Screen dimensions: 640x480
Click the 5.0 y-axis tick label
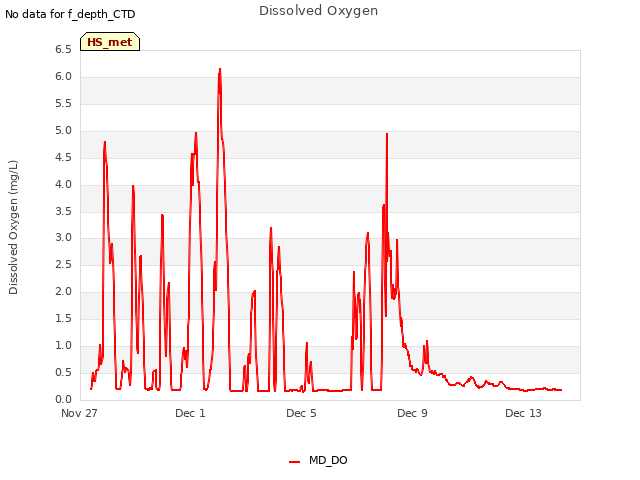(63, 131)
